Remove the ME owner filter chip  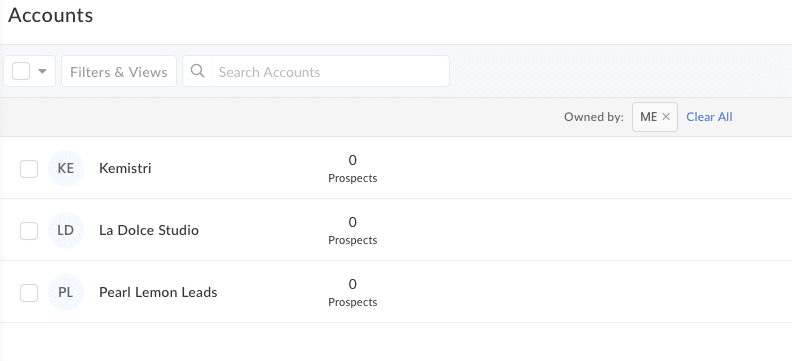(666, 117)
